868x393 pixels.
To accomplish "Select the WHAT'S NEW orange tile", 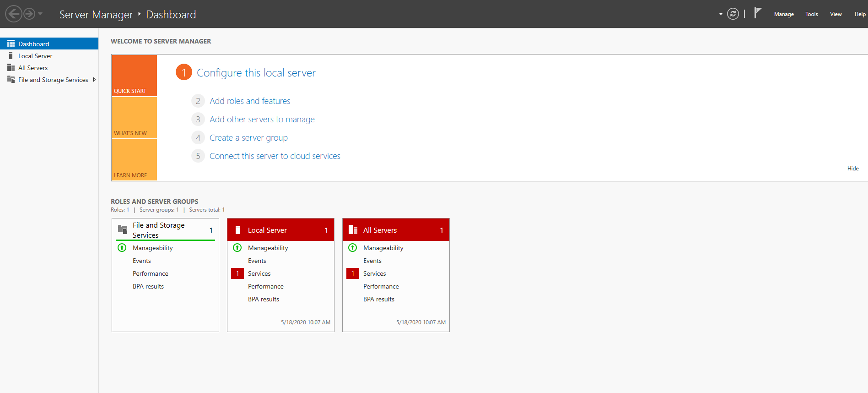I will pos(135,118).
